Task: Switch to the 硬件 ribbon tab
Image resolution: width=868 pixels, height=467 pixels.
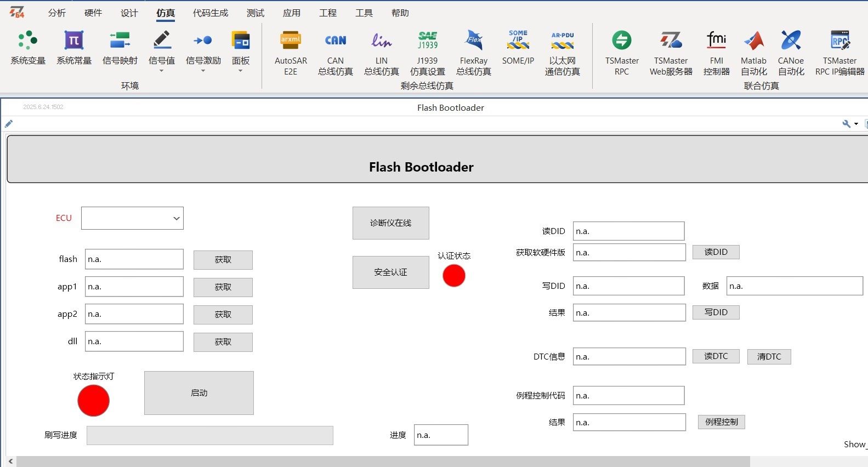Action: pos(93,13)
